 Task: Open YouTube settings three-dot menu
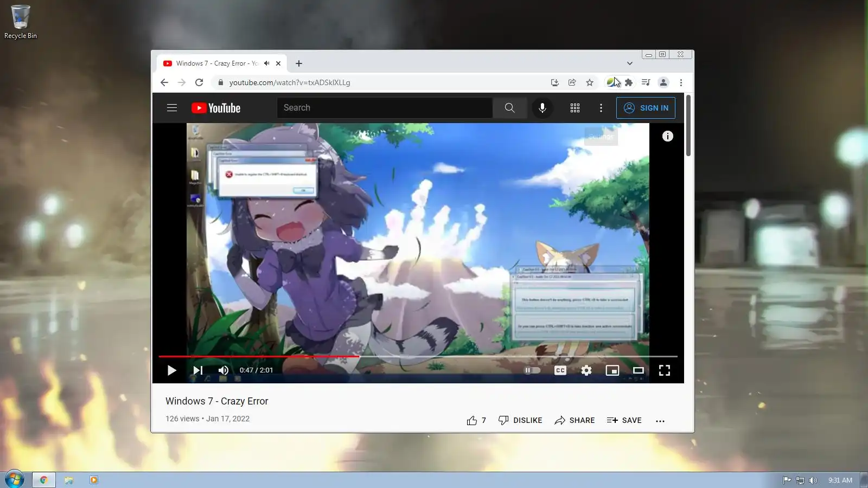click(601, 108)
